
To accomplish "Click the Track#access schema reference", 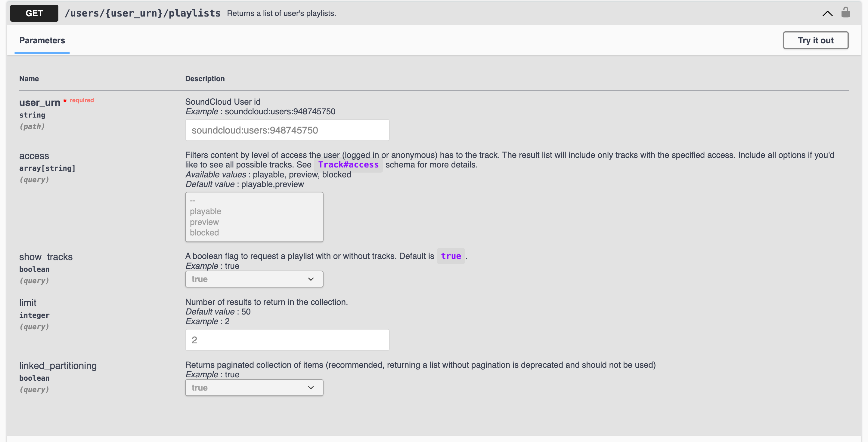I will pos(348,164).
